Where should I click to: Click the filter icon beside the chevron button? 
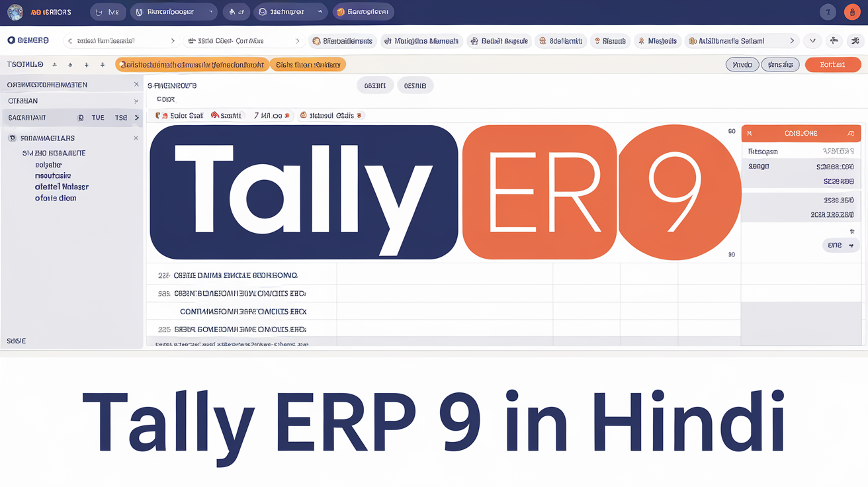[x=834, y=40]
